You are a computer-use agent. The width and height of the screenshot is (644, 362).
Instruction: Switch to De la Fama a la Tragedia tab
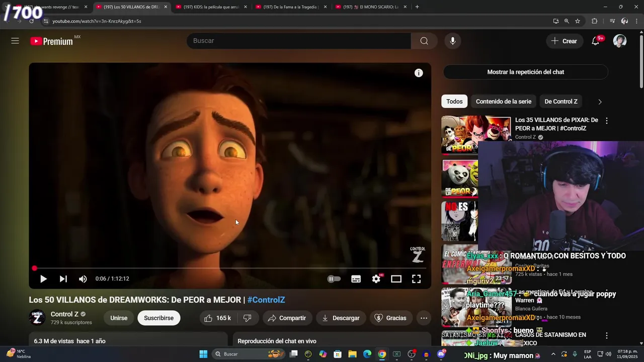pos(291,7)
